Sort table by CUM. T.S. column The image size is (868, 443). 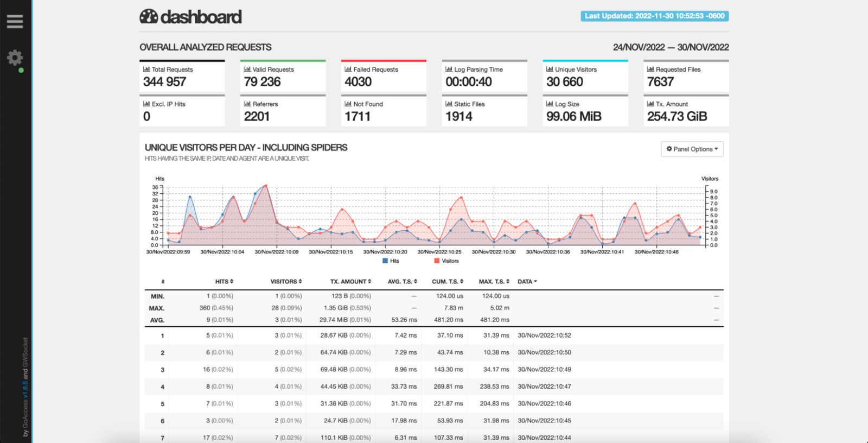(x=448, y=281)
